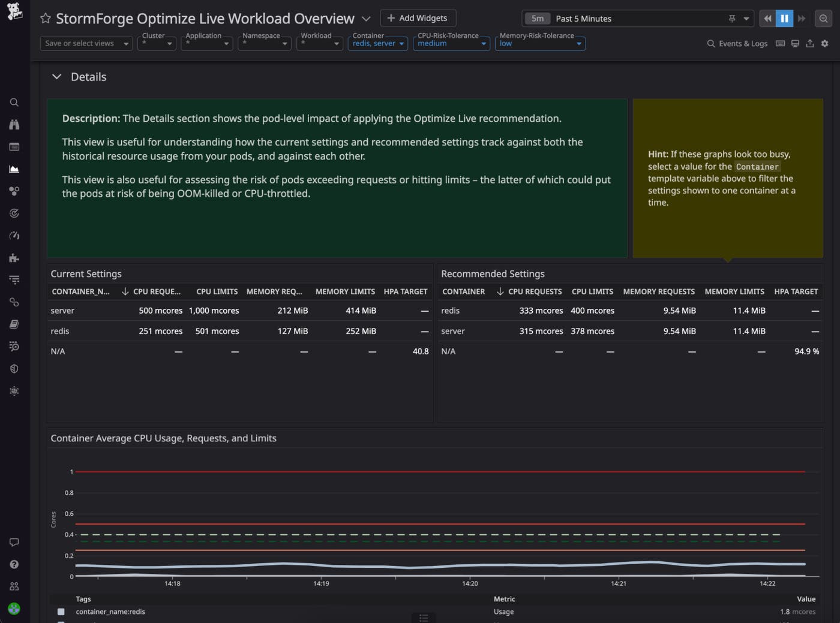Open the help question-mark icon
Viewport: 840px width, 623px height.
click(x=14, y=564)
